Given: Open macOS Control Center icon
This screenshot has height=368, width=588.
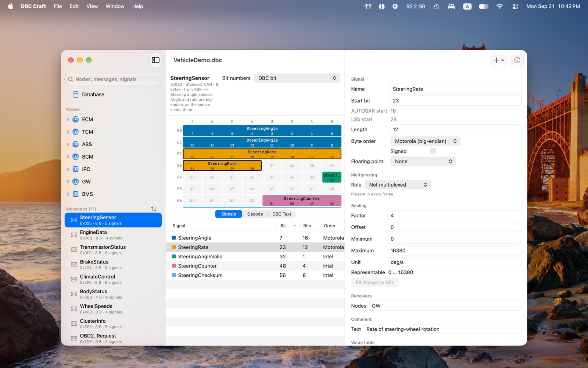Looking at the screenshot, I should pyautogui.click(x=515, y=6).
